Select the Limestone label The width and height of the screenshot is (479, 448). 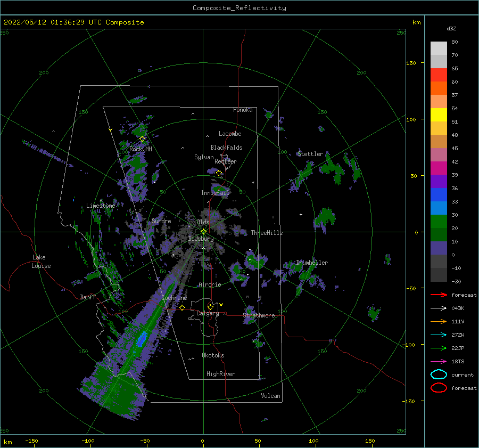click(101, 206)
